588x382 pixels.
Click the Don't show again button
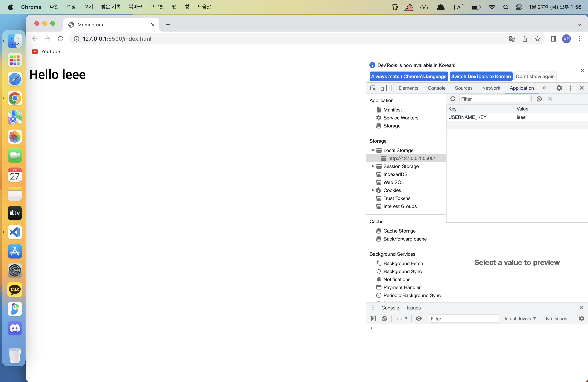point(535,77)
